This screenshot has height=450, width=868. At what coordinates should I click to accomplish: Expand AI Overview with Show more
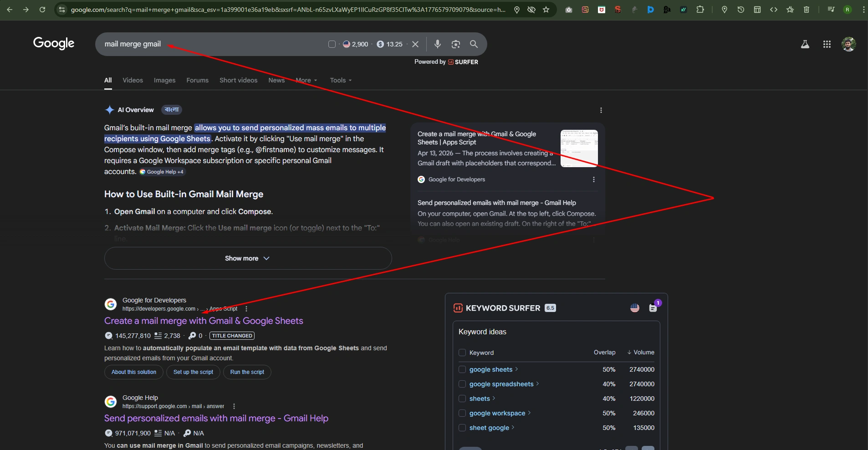(248, 258)
